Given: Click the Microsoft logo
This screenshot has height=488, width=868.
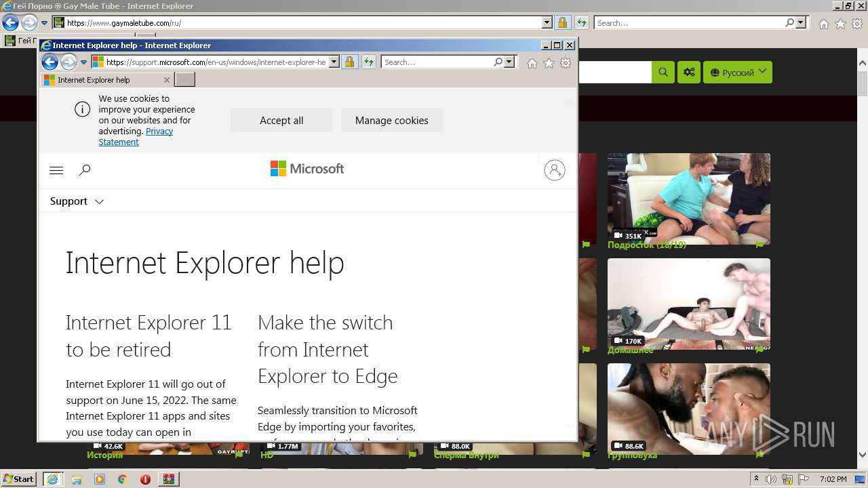Looking at the screenshot, I should tap(307, 169).
